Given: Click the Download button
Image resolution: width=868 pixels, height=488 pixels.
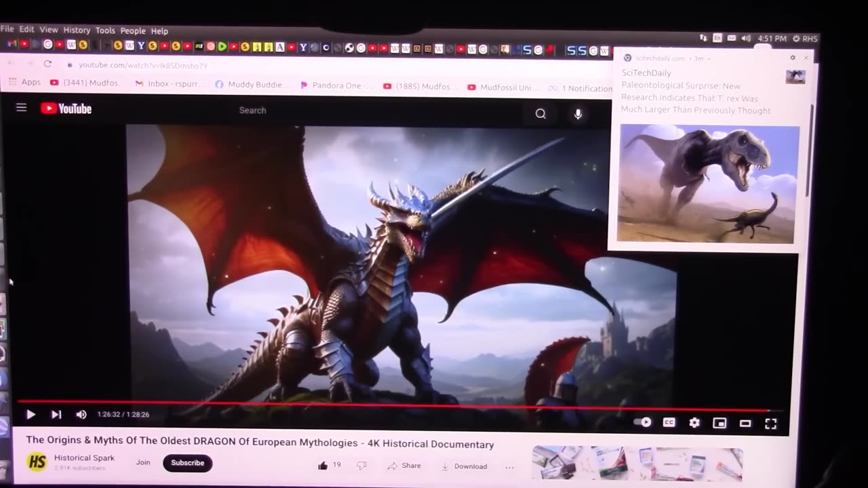Looking at the screenshot, I should [465, 466].
